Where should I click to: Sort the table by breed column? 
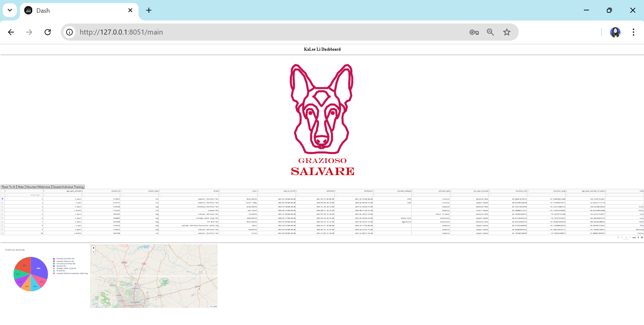click(159, 191)
